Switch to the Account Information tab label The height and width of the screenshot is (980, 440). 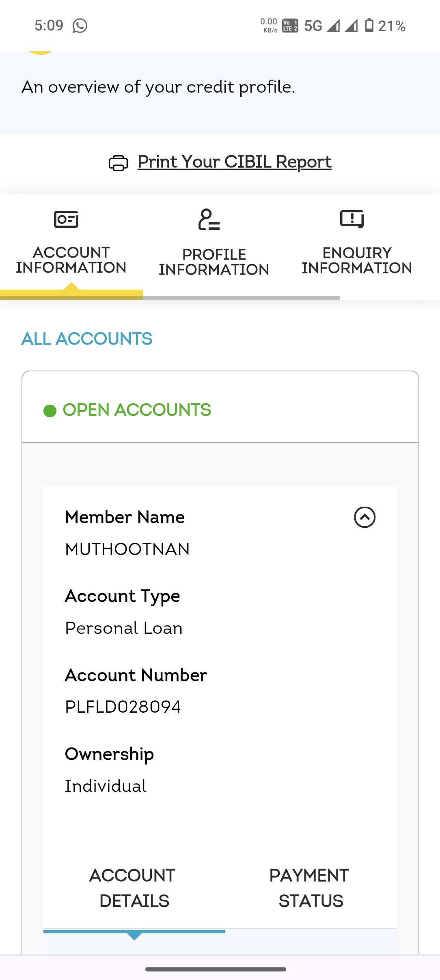[71, 260]
